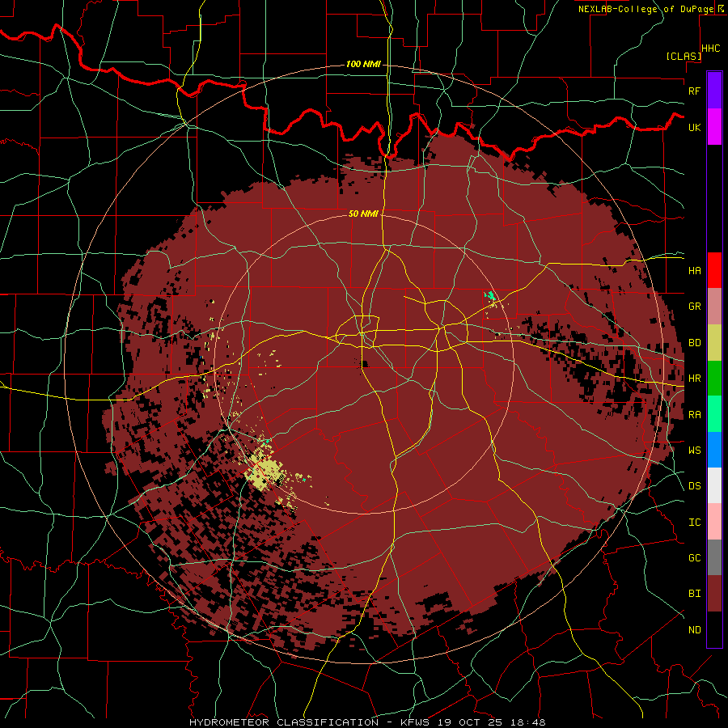The height and width of the screenshot is (728, 728).
Task: Pick the dark green HR legend swatch
Action: (x=714, y=378)
